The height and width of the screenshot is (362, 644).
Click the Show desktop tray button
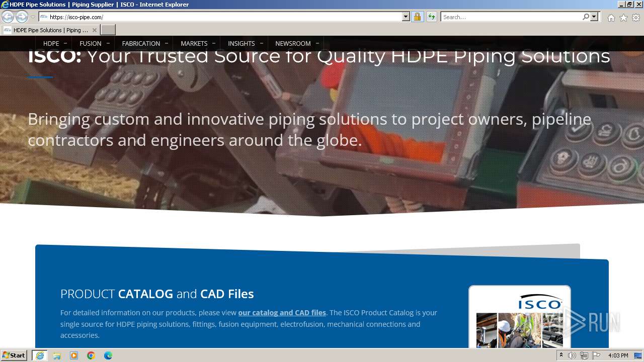638,355
